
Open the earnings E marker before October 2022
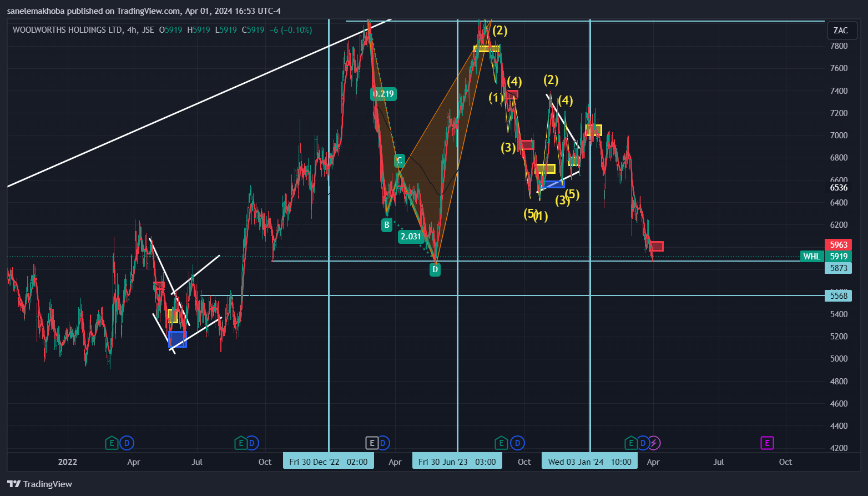(240, 443)
